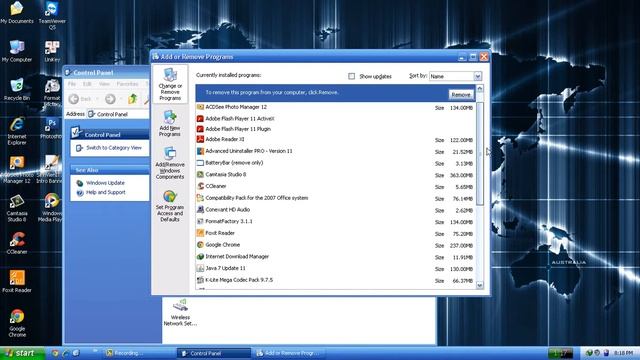Click programs list vertical scrollbar thumb
The image size is (640, 360).
[x=480, y=153]
